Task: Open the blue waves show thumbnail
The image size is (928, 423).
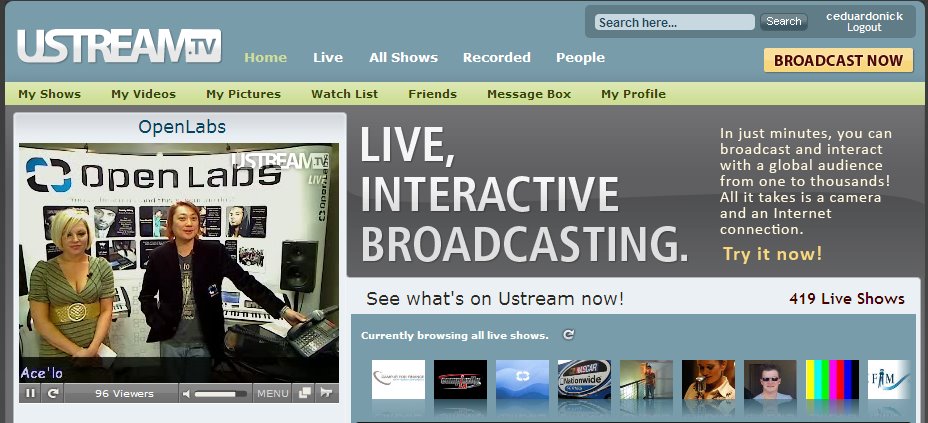Action: (523, 379)
